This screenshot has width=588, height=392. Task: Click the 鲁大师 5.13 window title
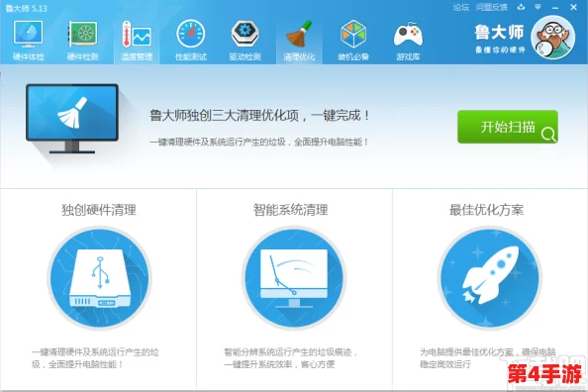pyautogui.click(x=27, y=8)
